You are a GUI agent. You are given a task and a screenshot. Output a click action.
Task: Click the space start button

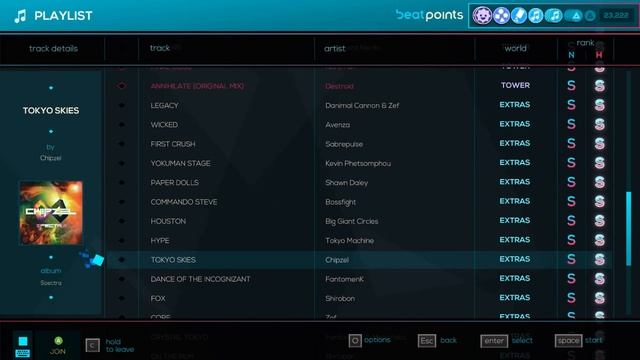tap(568, 340)
